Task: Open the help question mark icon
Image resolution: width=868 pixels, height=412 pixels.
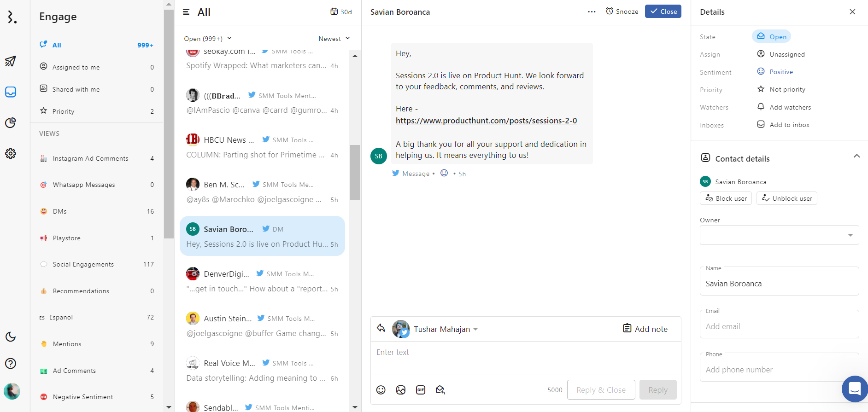Action: 11,363
